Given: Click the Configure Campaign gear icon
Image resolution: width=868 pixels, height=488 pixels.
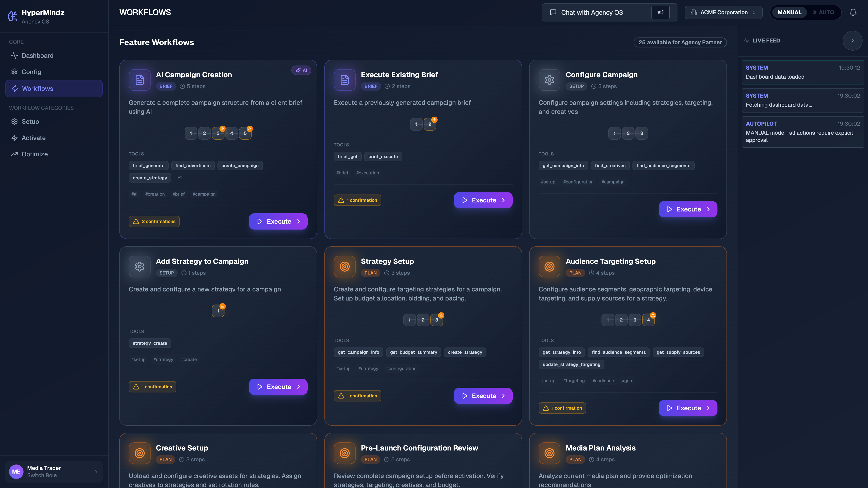Looking at the screenshot, I should point(549,80).
